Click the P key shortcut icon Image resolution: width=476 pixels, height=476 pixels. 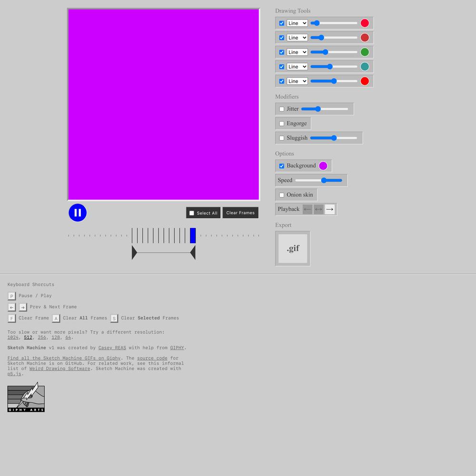coord(11,296)
